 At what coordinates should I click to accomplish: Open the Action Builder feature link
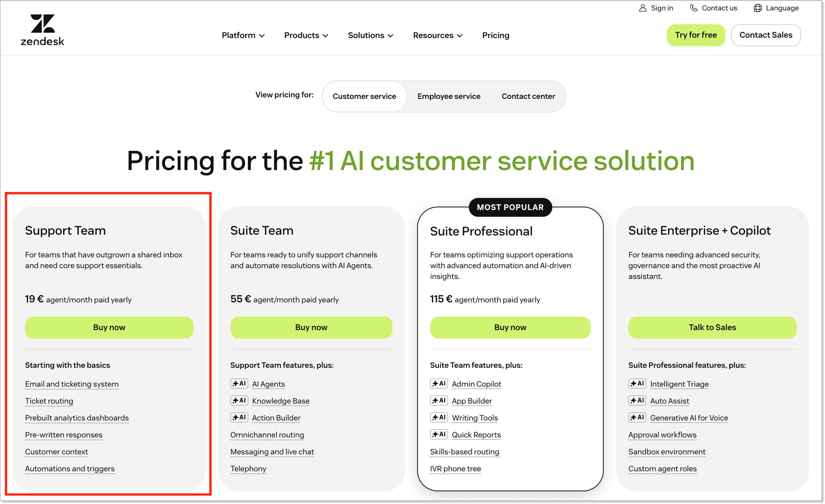[276, 418]
